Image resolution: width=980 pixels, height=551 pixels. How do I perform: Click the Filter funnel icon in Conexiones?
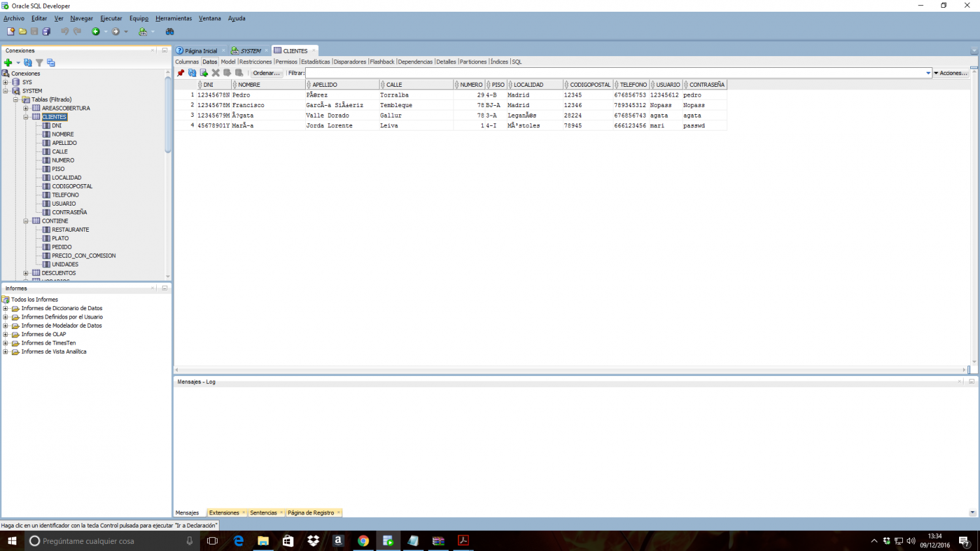tap(39, 63)
